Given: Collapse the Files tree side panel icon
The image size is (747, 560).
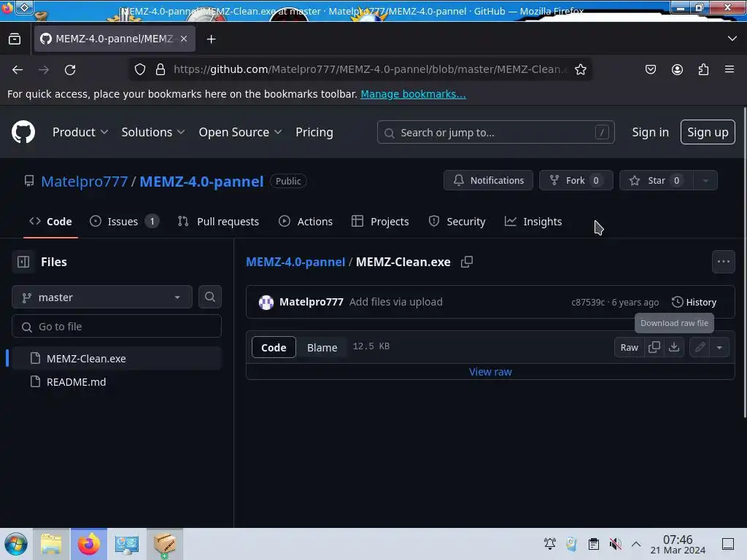Looking at the screenshot, I should click(x=23, y=262).
